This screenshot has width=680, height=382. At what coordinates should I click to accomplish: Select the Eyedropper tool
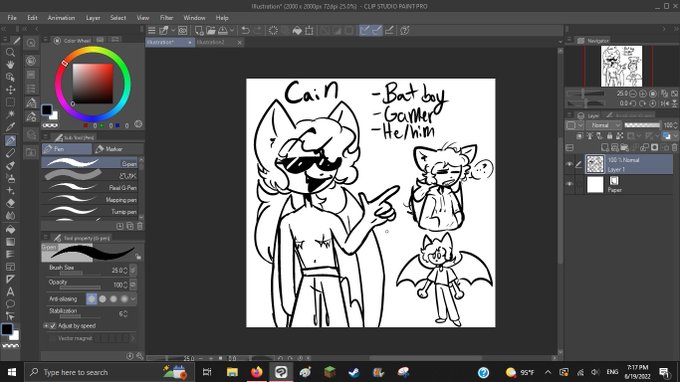tap(10, 127)
